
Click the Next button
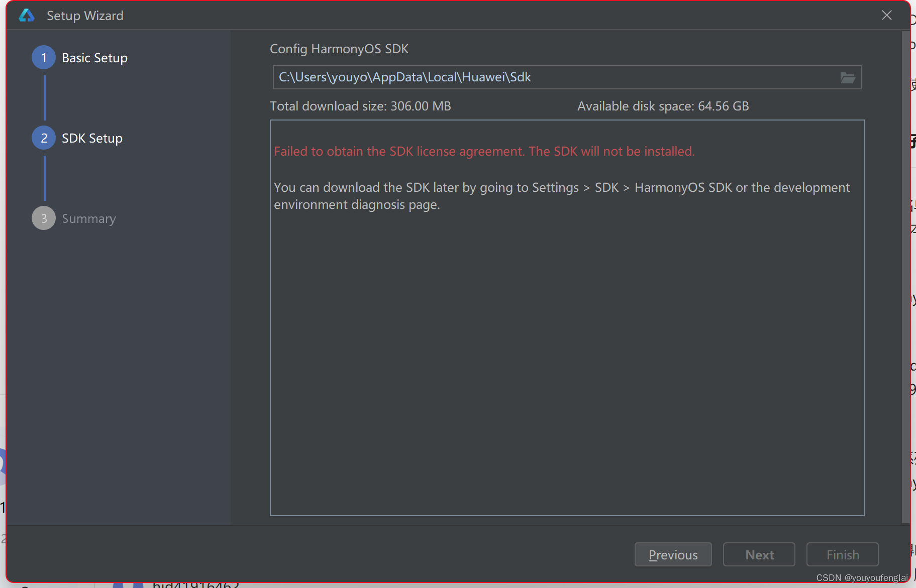759,554
